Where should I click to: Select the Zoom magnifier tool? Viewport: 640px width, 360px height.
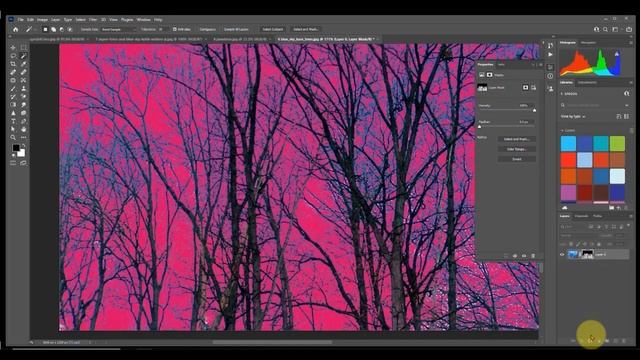13,138
